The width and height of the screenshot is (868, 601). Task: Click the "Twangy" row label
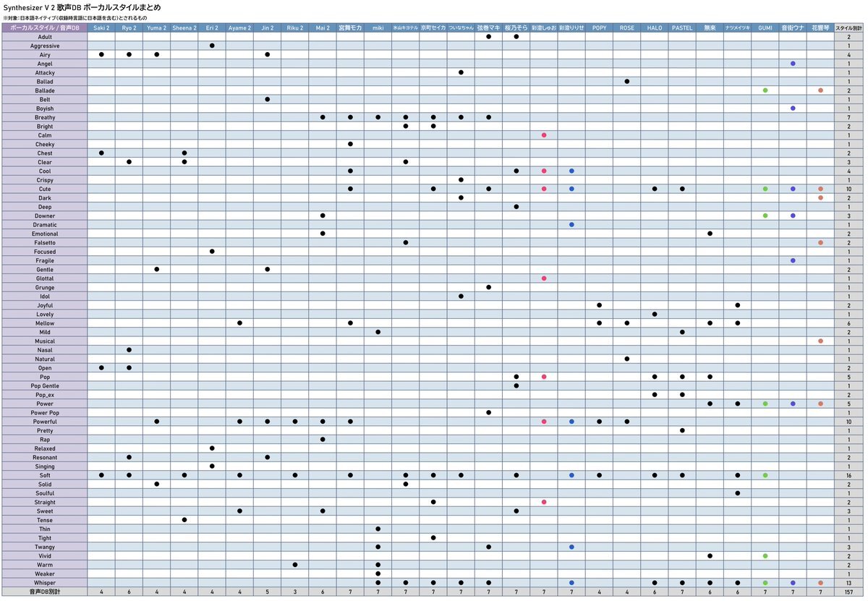(x=45, y=547)
